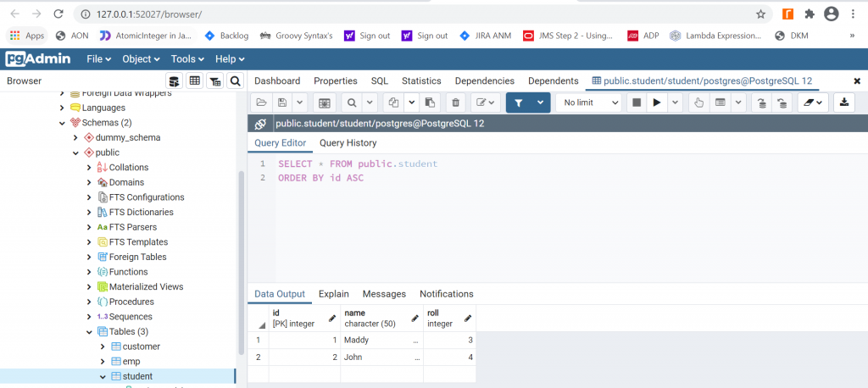Click the John name cell
The width and height of the screenshot is (868, 388).
pos(382,357)
